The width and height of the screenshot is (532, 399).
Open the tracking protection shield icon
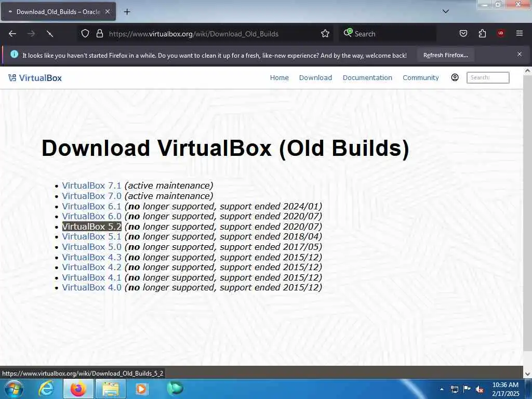click(x=85, y=34)
